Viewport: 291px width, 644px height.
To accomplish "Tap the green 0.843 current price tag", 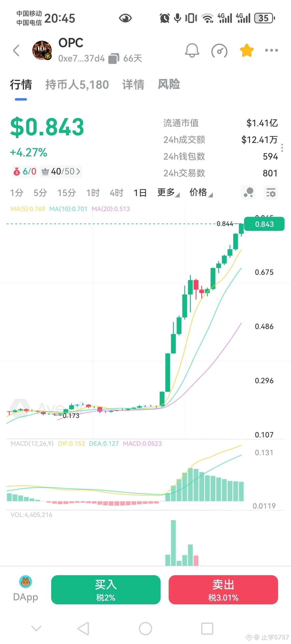I will [264, 224].
